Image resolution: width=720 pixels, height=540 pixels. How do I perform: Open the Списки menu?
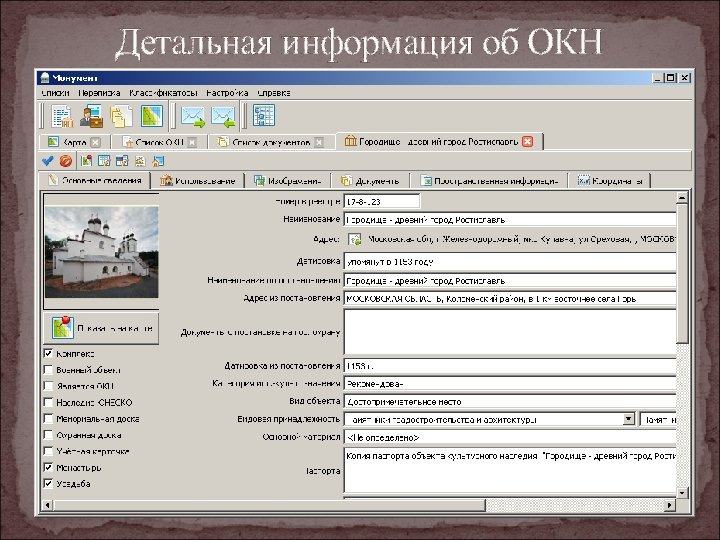[x=55, y=93]
